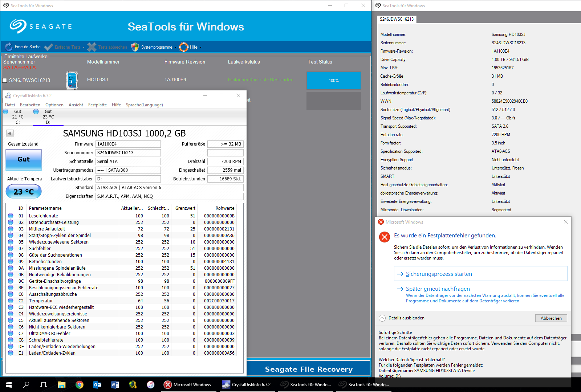Collapse with Details ausblenden chevron

point(382,318)
